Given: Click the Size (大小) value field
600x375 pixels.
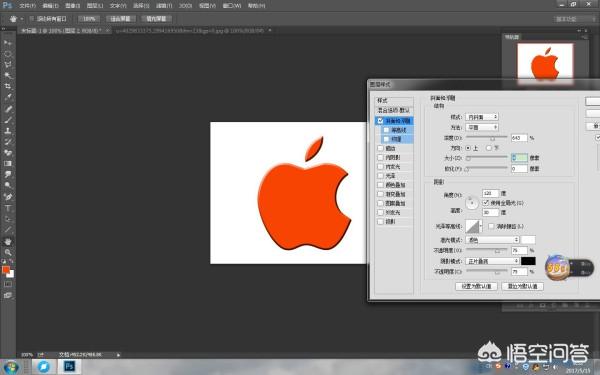Looking at the screenshot, I should 519,158.
